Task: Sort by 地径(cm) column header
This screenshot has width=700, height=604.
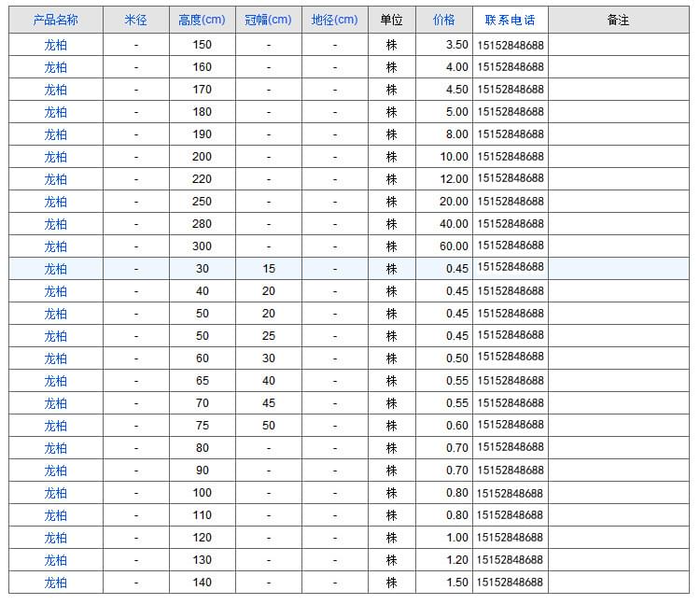Action: click(x=335, y=21)
